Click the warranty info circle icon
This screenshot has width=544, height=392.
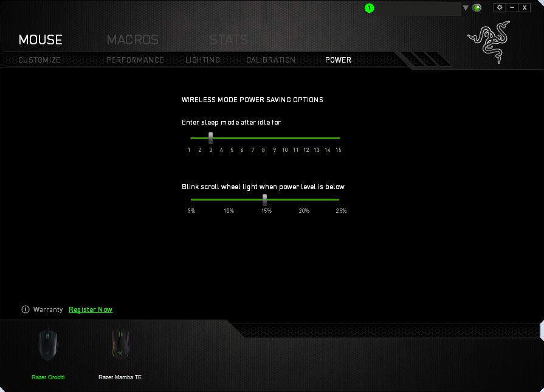(x=26, y=309)
